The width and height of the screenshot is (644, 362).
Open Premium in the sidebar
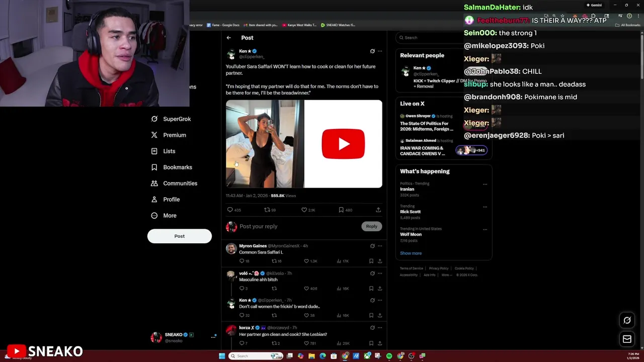(169, 135)
